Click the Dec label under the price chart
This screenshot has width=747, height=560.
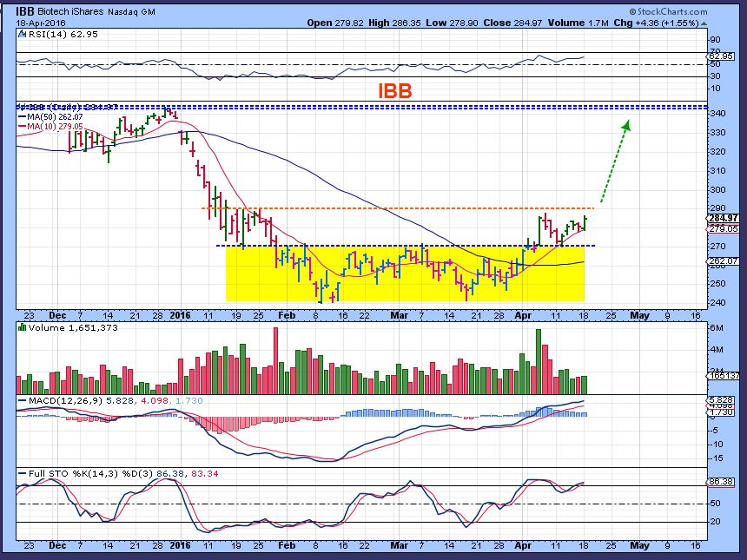[57, 316]
